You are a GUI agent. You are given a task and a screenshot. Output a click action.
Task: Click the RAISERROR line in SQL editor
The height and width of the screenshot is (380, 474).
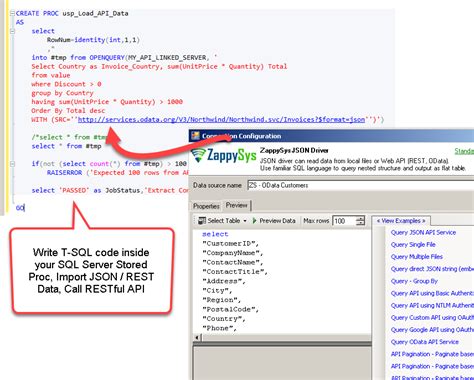pyautogui.click(x=118, y=172)
